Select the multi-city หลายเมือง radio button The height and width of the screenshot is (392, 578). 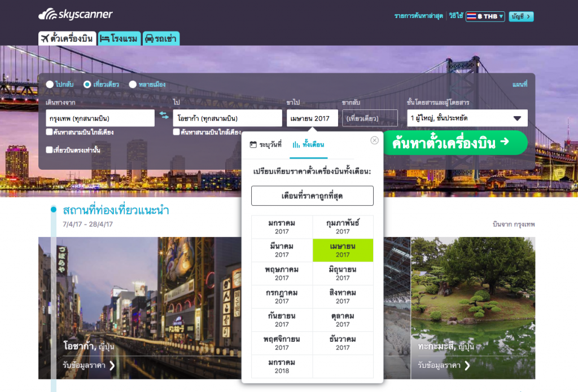[133, 85]
